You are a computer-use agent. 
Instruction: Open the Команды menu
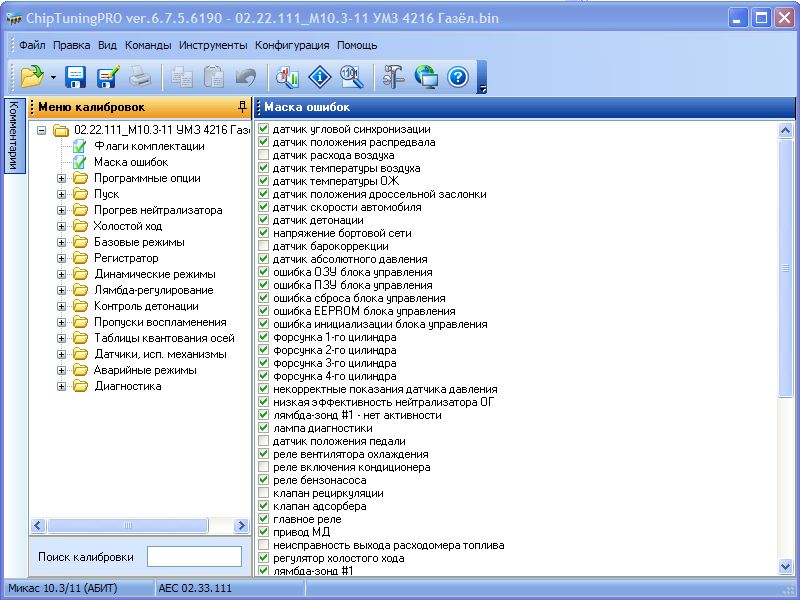(x=148, y=45)
